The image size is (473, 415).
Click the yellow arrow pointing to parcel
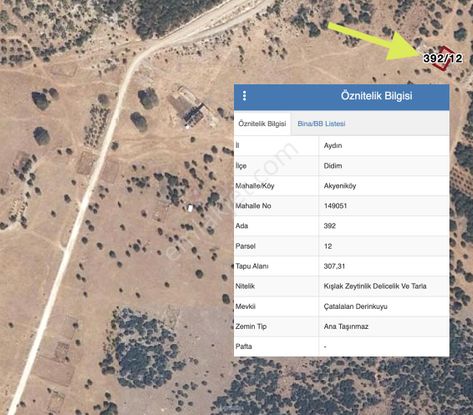pos(373,41)
